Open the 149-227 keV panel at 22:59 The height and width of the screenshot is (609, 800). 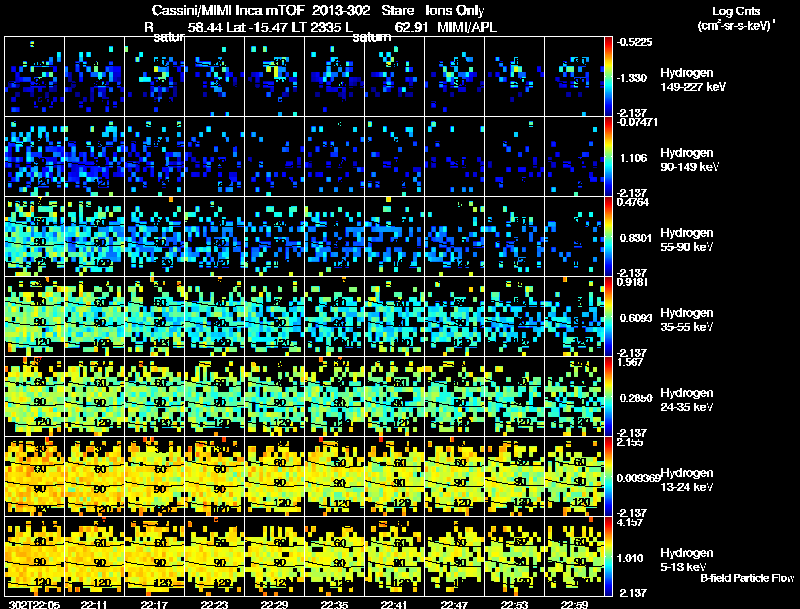tap(574, 77)
